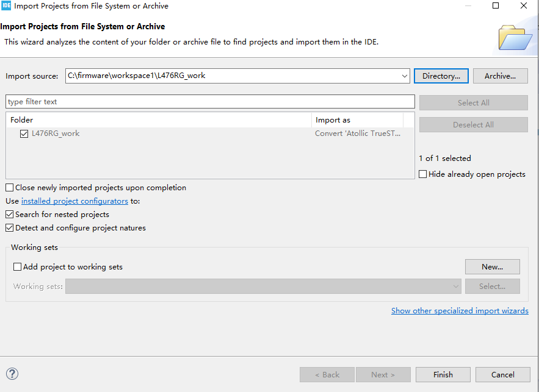Check Hide already open projects

(x=423, y=174)
